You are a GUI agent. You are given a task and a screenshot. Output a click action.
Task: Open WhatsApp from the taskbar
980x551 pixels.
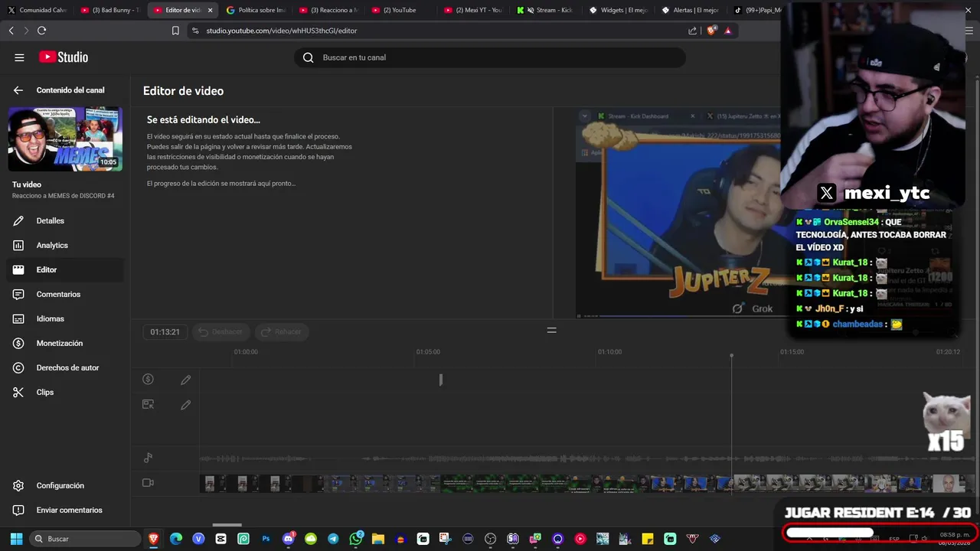(x=356, y=539)
